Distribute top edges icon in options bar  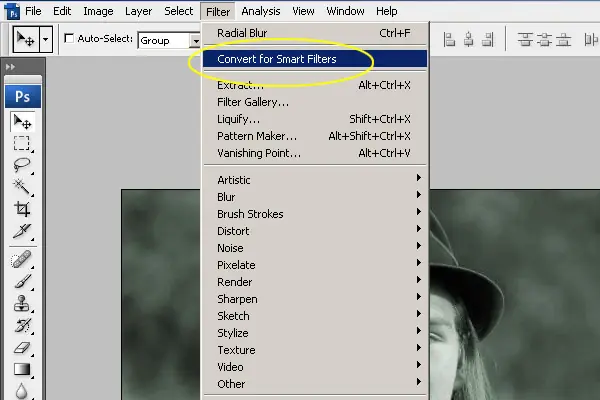coord(525,39)
